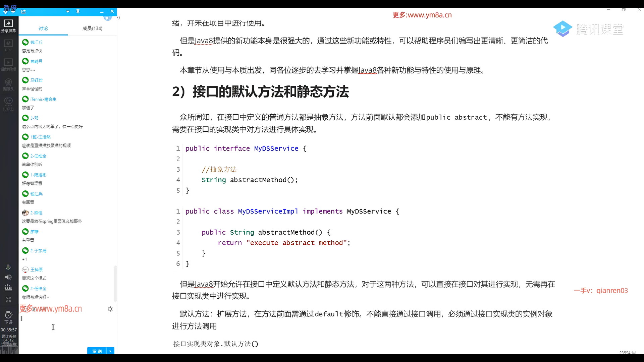Click username link iTennis-谢会生
The width and height of the screenshot is (644, 362).
(43, 99)
